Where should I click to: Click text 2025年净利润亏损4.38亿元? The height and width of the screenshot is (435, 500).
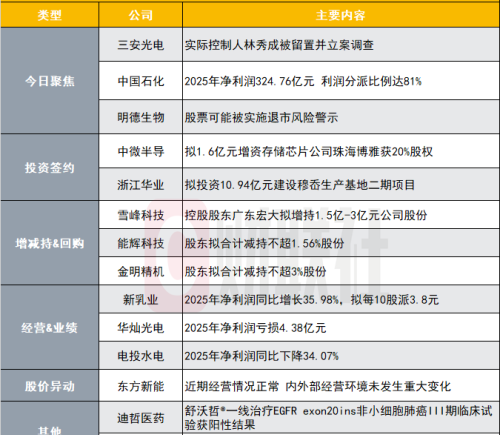click(255, 328)
